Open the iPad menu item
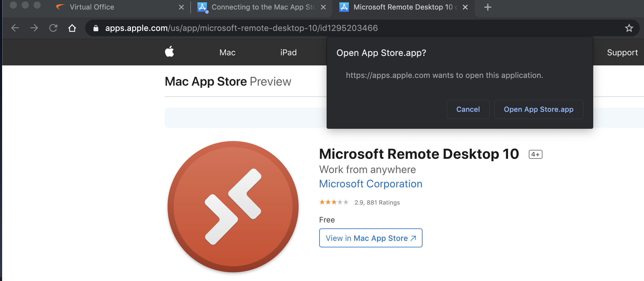Image resolution: width=644 pixels, height=281 pixels. 288,53
